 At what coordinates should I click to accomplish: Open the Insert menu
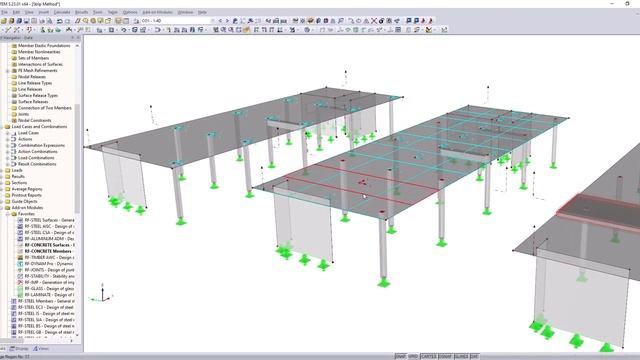tap(44, 12)
